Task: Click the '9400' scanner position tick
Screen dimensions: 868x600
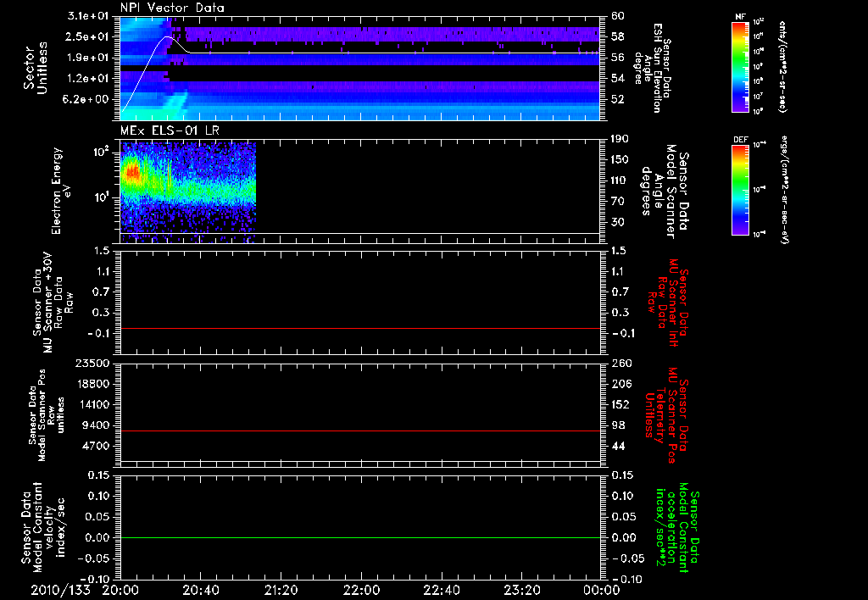Action: tap(96, 425)
